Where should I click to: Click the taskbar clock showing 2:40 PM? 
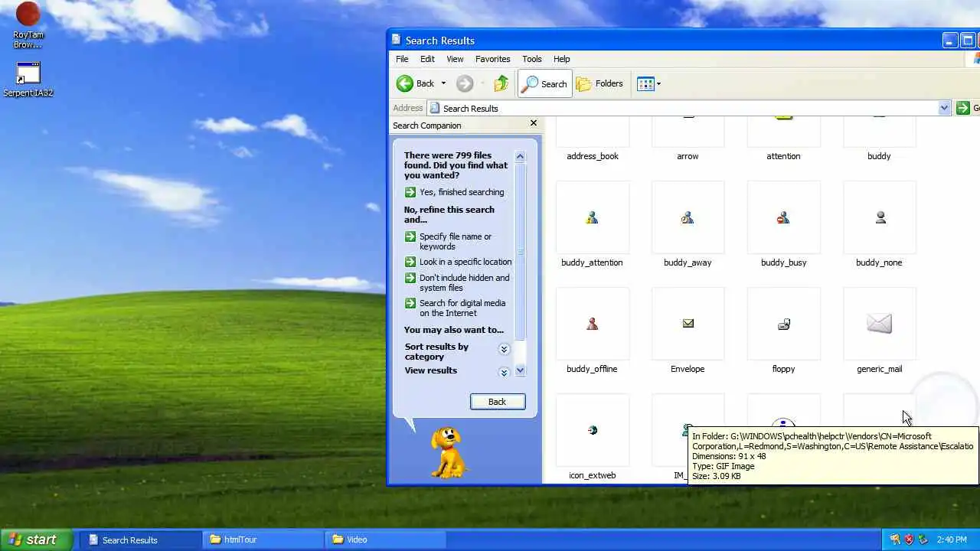(952, 540)
